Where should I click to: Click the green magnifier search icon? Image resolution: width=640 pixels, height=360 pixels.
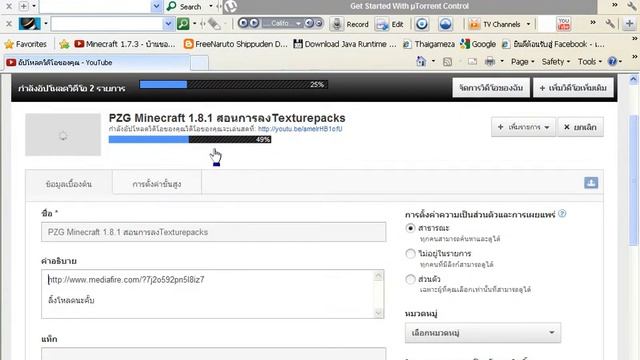(183, 24)
